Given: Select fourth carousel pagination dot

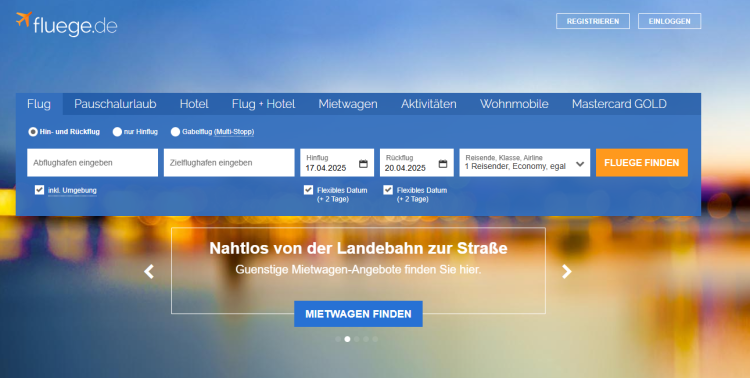Looking at the screenshot, I should pyautogui.click(x=366, y=339).
